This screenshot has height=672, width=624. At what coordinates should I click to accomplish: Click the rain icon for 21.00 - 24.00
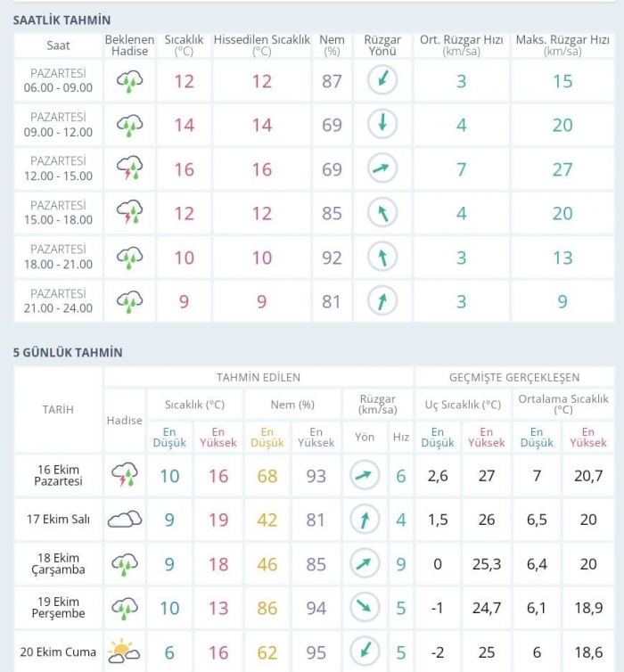tap(130, 301)
